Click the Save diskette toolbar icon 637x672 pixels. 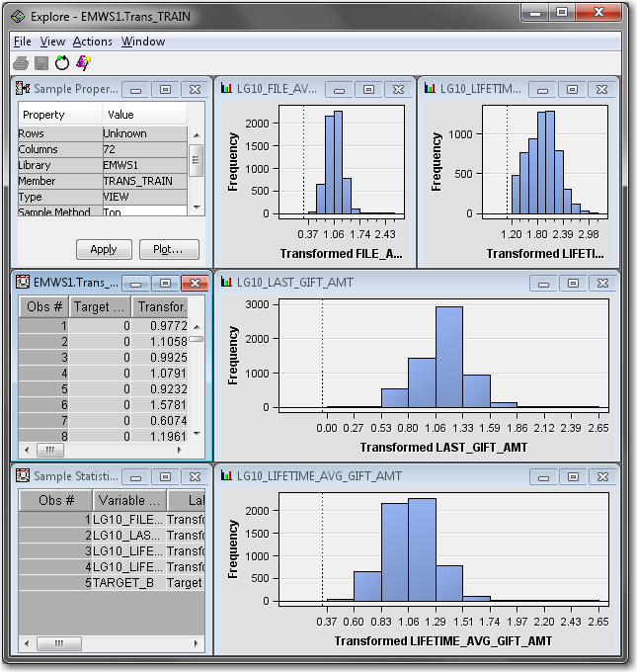pos(41,62)
